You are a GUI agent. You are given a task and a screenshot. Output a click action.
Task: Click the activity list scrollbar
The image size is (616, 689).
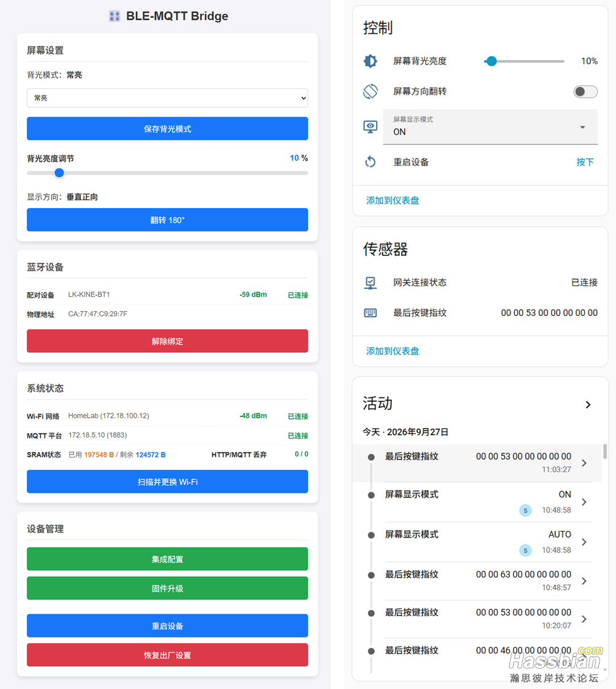point(605,452)
